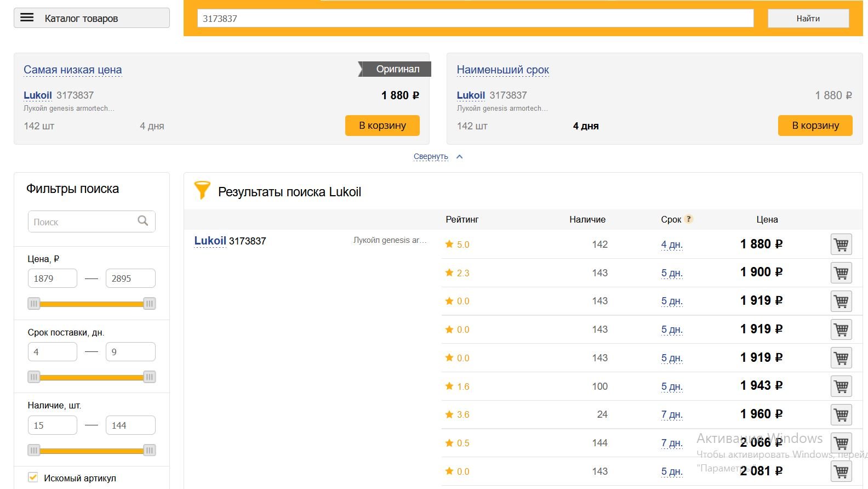The height and width of the screenshot is (489, 868).
Task: Open 5 дн. link in 1 900 ₽ row
Action: click(672, 273)
